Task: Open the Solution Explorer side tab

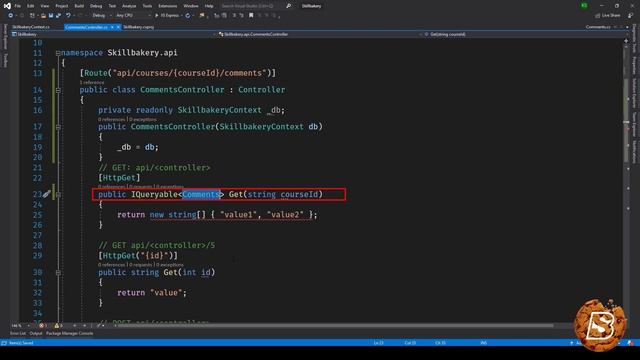Action: pyautogui.click(x=634, y=93)
